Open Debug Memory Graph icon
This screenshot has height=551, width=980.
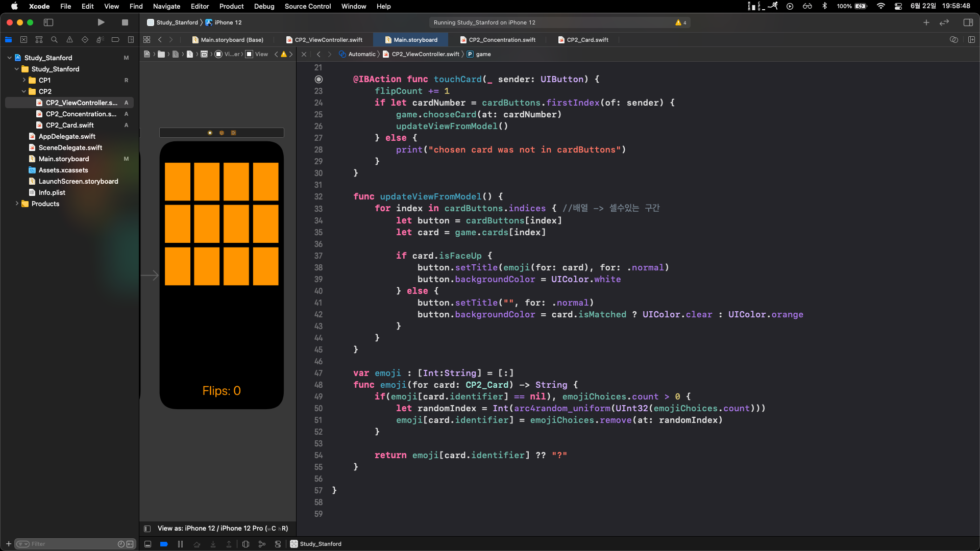pyautogui.click(x=262, y=544)
